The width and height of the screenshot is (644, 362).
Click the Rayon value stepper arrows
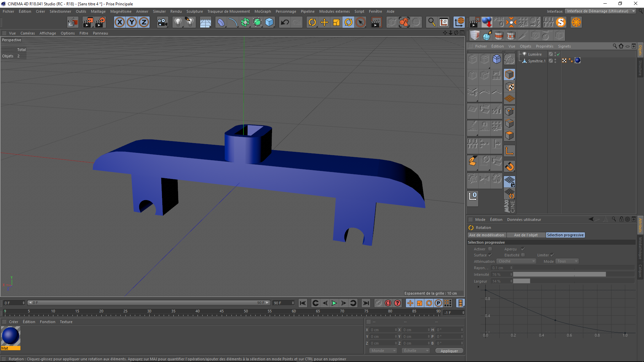[x=511, y=268]
